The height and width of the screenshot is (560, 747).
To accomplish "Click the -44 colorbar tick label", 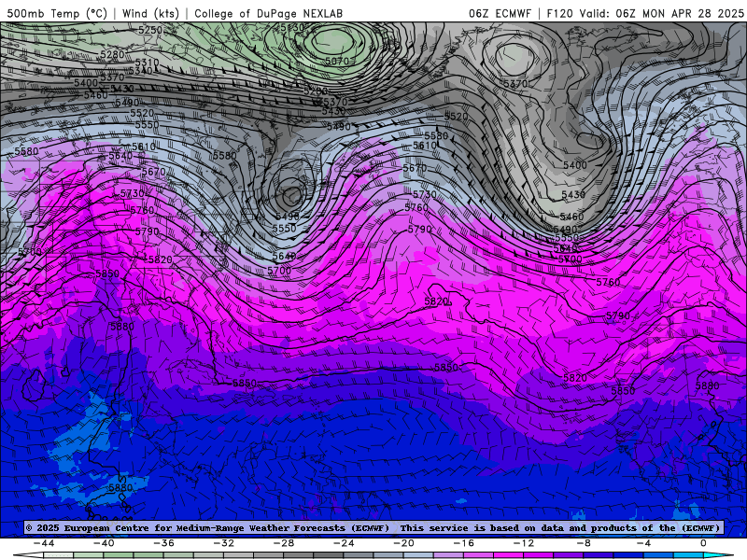I will point(43,543).
